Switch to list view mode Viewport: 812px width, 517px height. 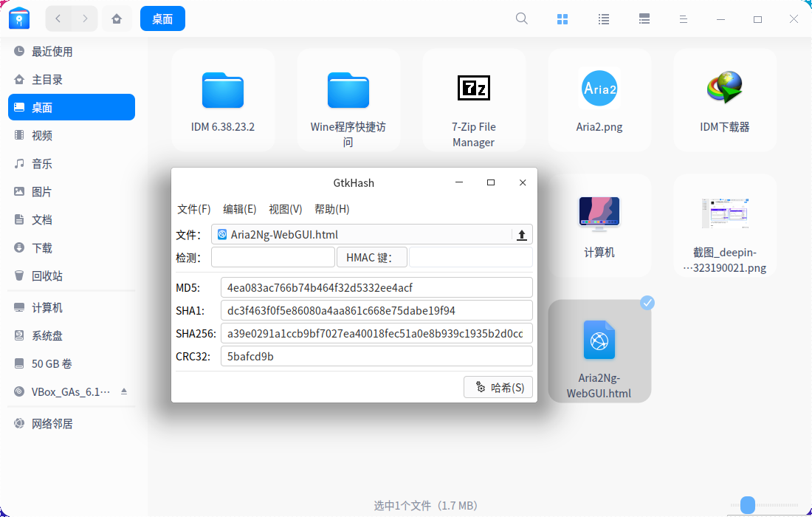[603, 18]
